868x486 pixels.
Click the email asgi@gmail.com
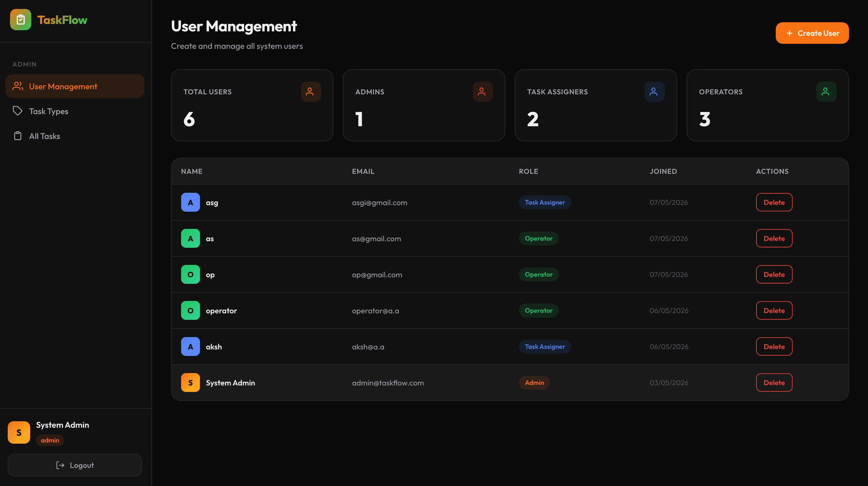(379, 203)
